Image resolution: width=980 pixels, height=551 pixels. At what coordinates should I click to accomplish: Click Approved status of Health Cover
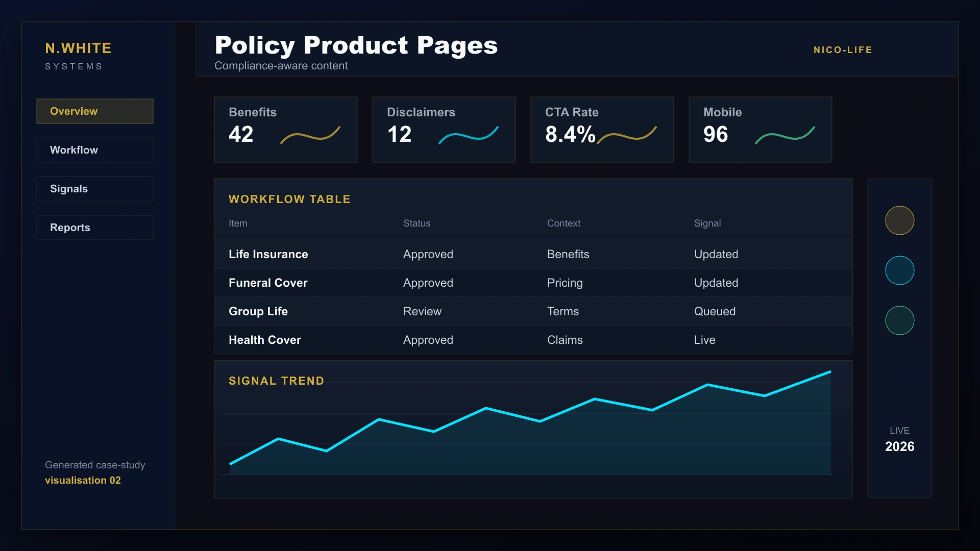pos(428,340)
